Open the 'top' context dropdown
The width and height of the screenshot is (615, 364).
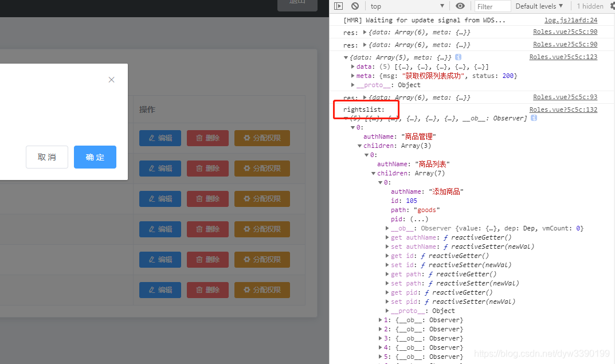pos(407,6)
